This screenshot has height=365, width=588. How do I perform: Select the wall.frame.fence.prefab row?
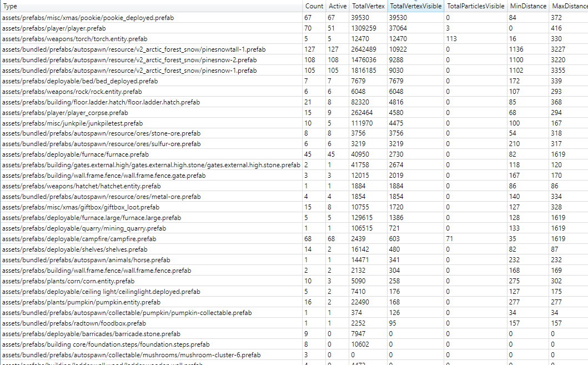pyautogui.click(x=294, y=271)
